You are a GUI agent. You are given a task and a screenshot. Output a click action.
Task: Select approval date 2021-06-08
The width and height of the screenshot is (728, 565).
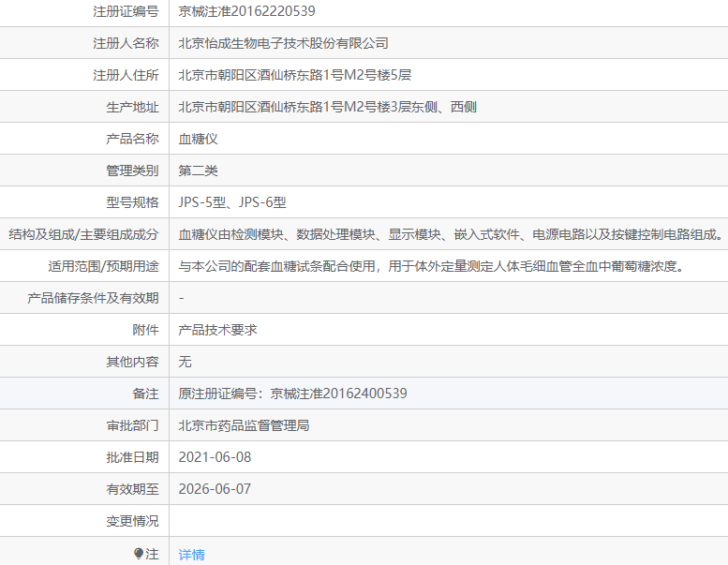pyautogui.click(x=215, y=457)
